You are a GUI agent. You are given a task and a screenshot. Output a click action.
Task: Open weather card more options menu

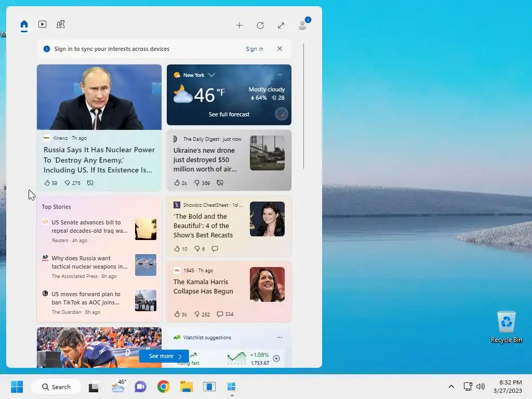280,75
